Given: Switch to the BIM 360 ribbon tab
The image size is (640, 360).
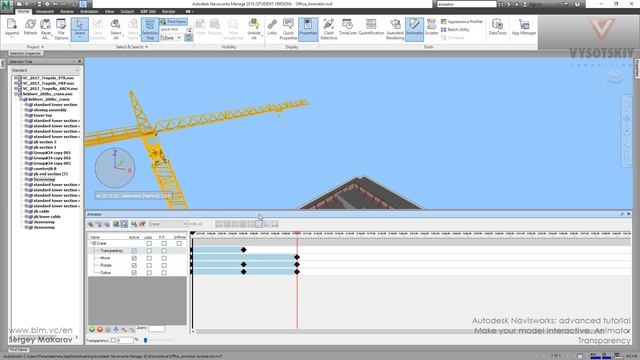Looking at the screenshot, I should pyautogui.click(x=148, y=11).
